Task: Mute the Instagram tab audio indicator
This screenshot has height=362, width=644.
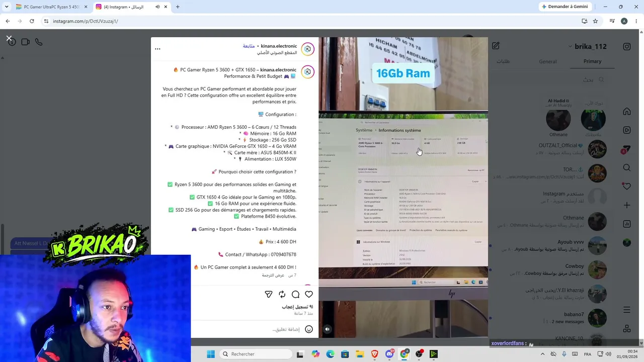Action: [157, 7]
